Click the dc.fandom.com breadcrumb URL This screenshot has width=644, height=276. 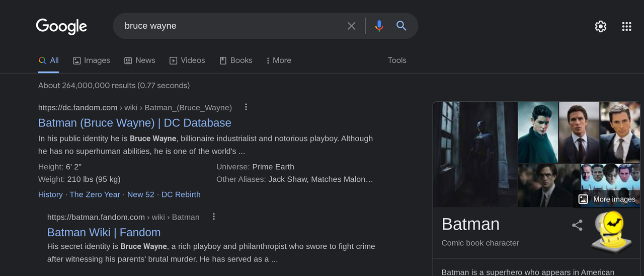pos(135,107)
